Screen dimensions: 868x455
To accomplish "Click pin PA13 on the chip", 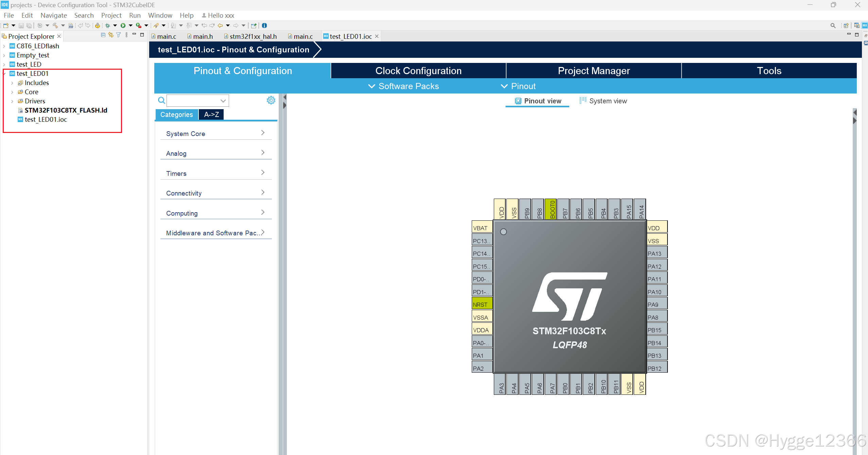I will click(x=656, y=253).
